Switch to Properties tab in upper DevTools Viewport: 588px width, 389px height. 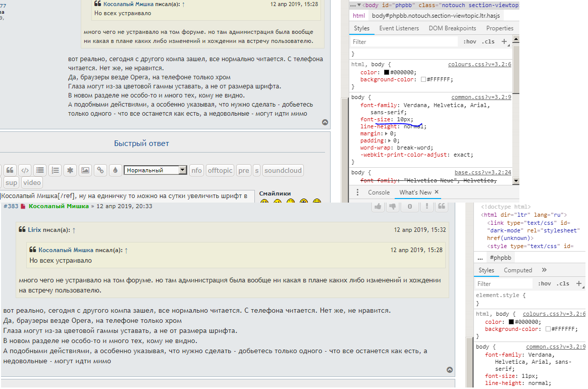click(500, 28)
